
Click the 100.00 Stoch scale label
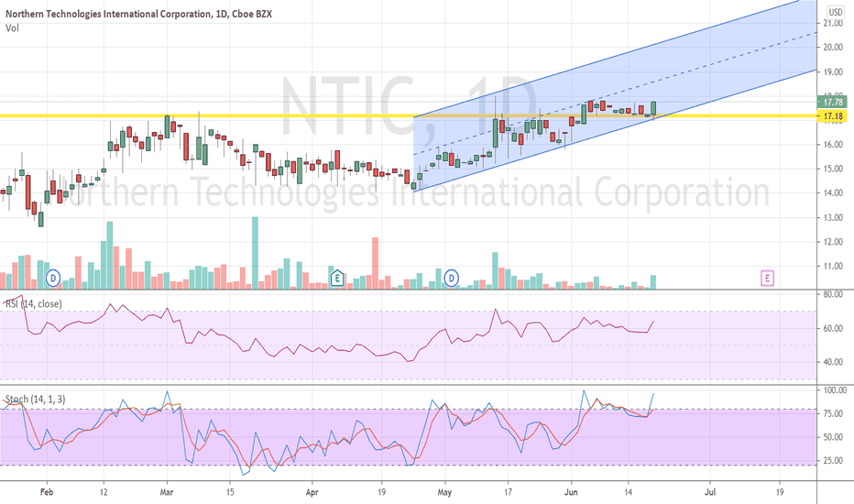point(835,390)
